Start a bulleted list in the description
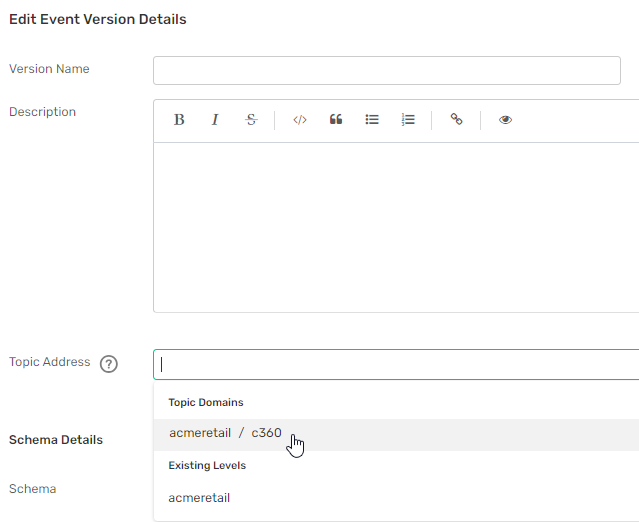 pos(372,120)
